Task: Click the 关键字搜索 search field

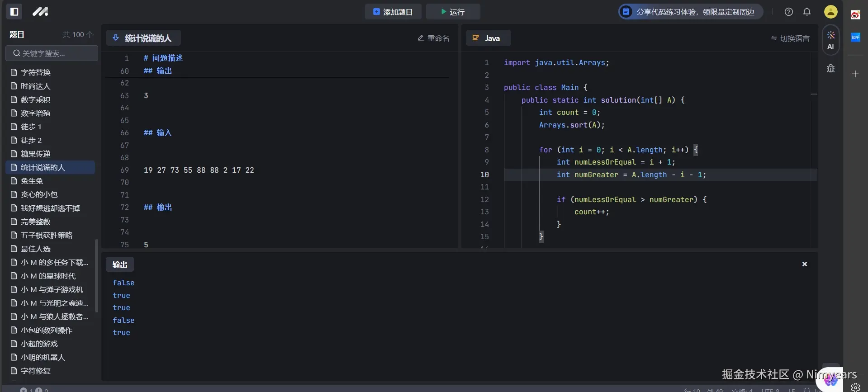Action: 52,53
